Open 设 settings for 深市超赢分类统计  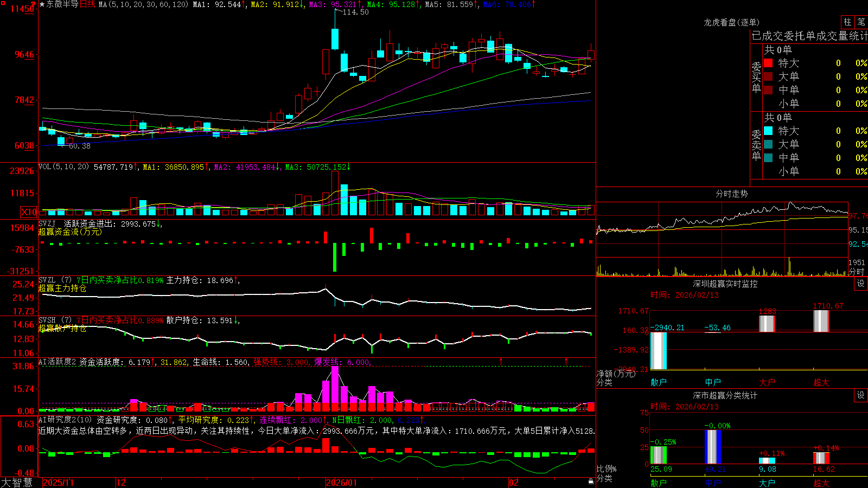click(x=861, y=395)
